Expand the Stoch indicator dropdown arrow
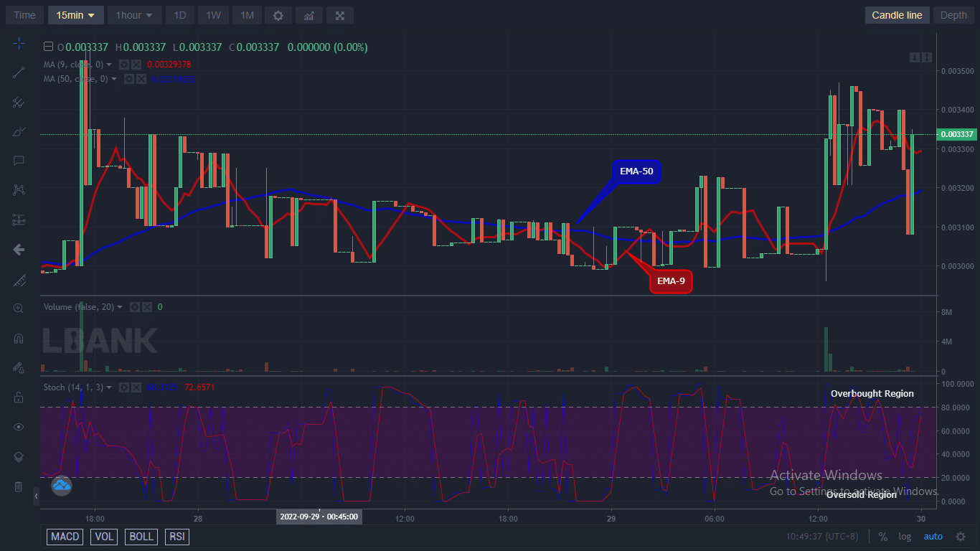The height and width of the screenshot is (551, 980). [109, 387]
